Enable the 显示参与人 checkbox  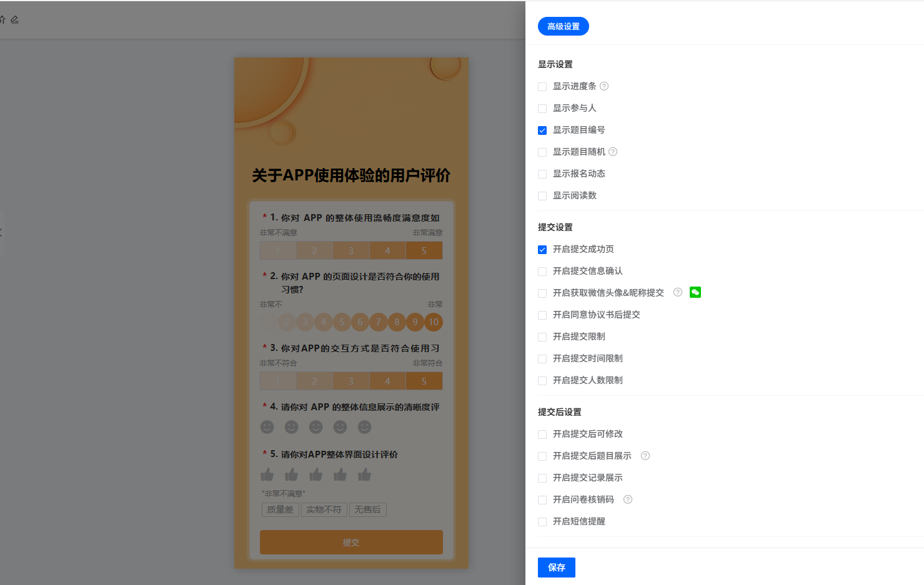(x=542, y=109)
